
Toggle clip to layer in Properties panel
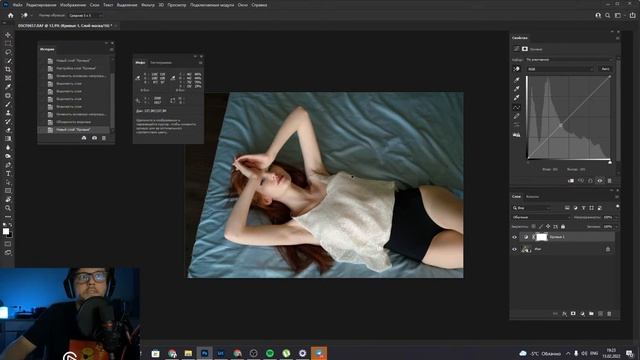(x=571, y=180)
